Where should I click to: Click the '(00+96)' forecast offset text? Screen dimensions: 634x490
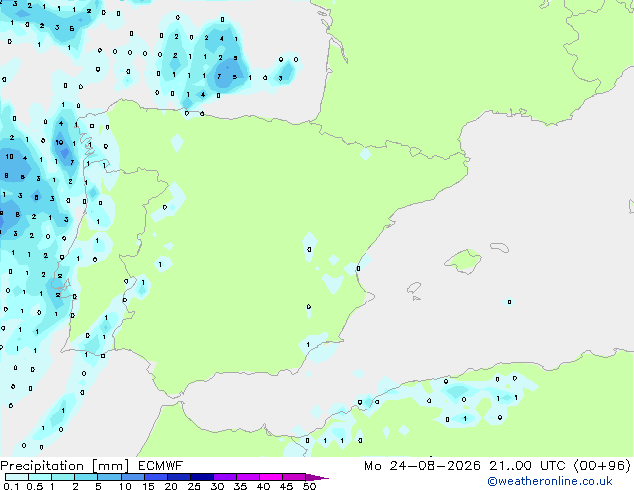(x=602, y=466)
